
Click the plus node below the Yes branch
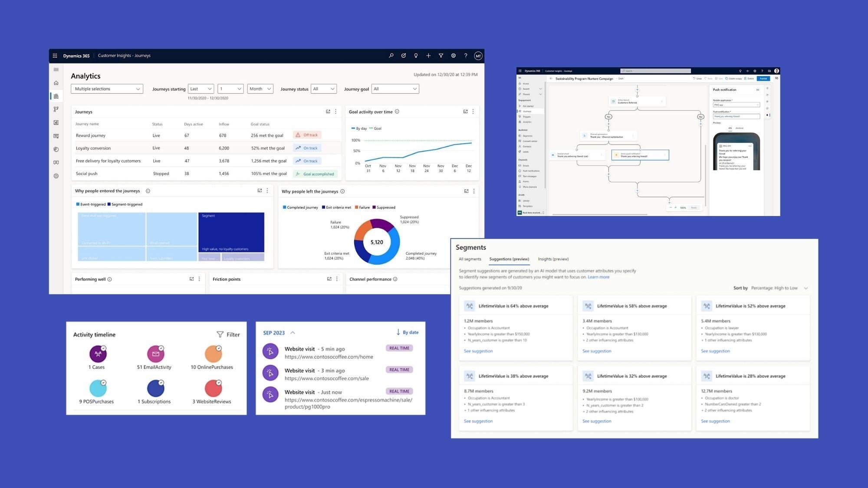[x=608, y=124]
